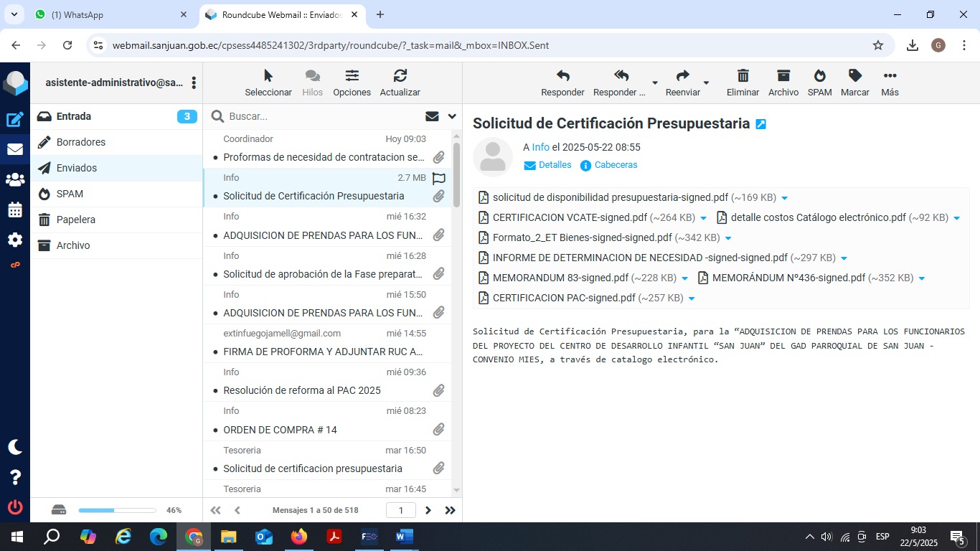980x551 pixels.
Task: Expand search options chevron
Action: (452, 116)
